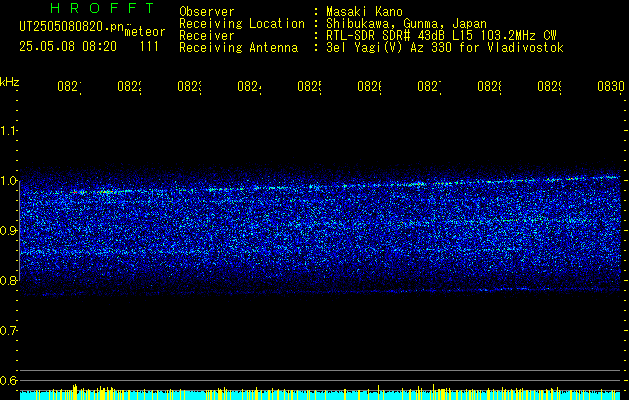This screenshot has height=400, width=629.
Task: Click the 0824 time marker
Action: 249,86
